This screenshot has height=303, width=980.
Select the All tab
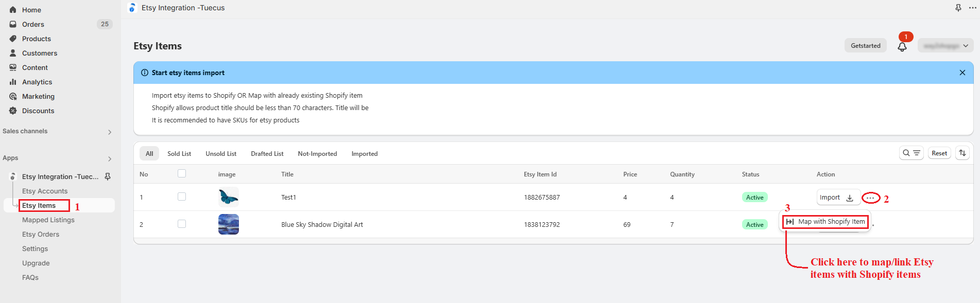point(149,153)
